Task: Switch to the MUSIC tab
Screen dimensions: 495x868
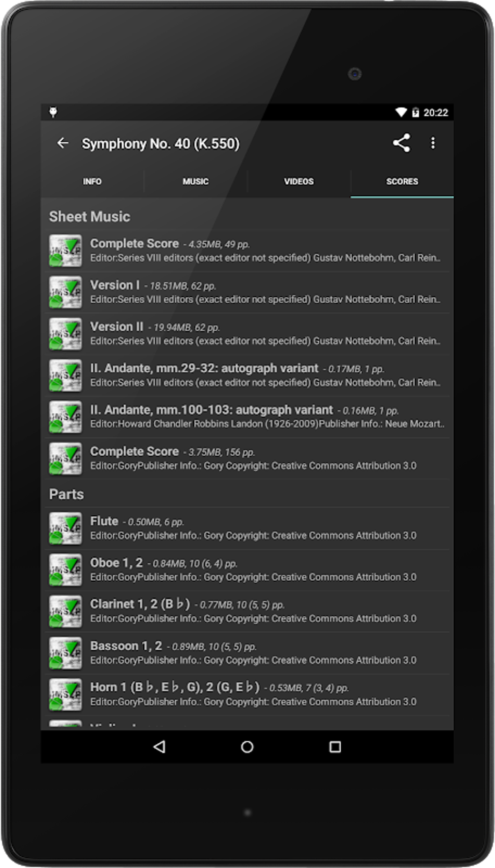Action: tap(196, 181)
